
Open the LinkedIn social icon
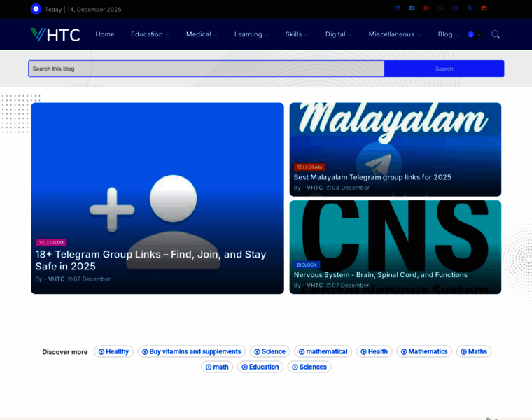(397, 8)
